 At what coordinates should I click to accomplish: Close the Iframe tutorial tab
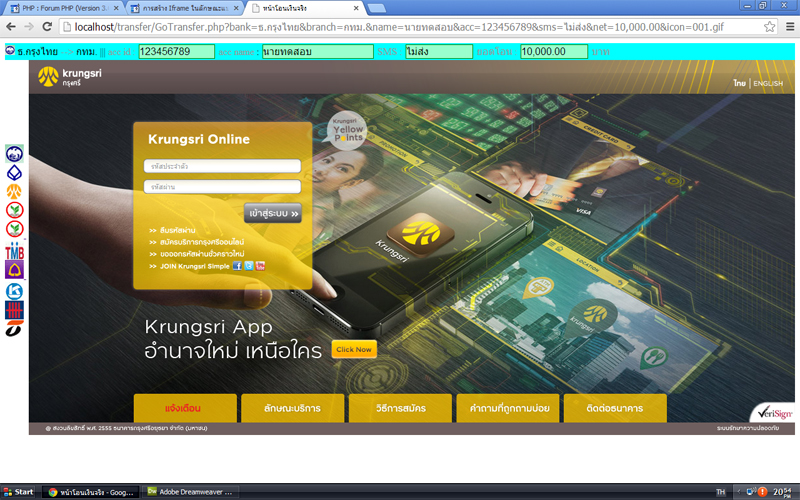pyautogui.click(x=236, y=8)
